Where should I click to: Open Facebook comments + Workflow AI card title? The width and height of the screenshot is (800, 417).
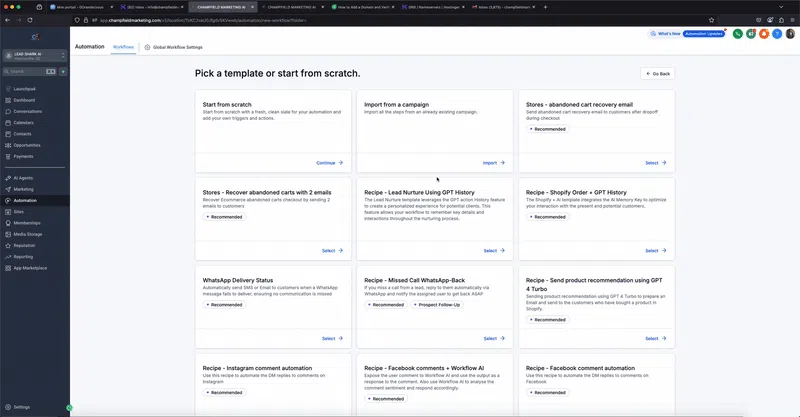[x=424, y=368]
